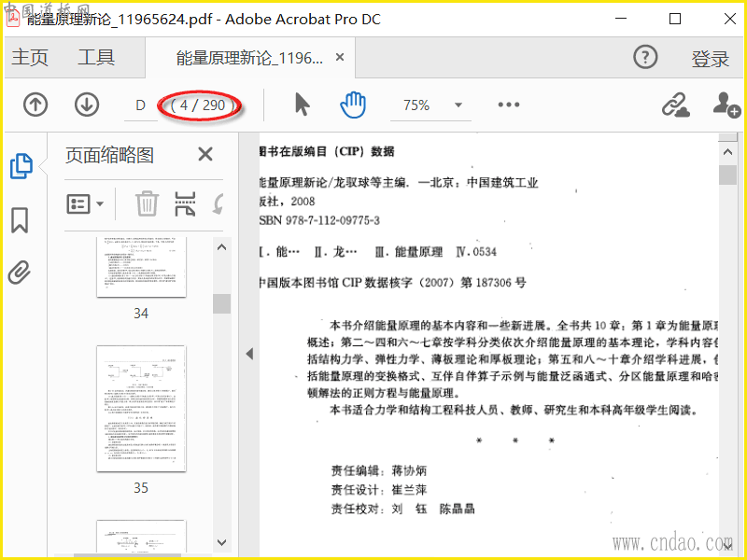Click the ISBN 978-7-112-09775-3 text
Screen dimensions: 747x560
coord(318,220)
